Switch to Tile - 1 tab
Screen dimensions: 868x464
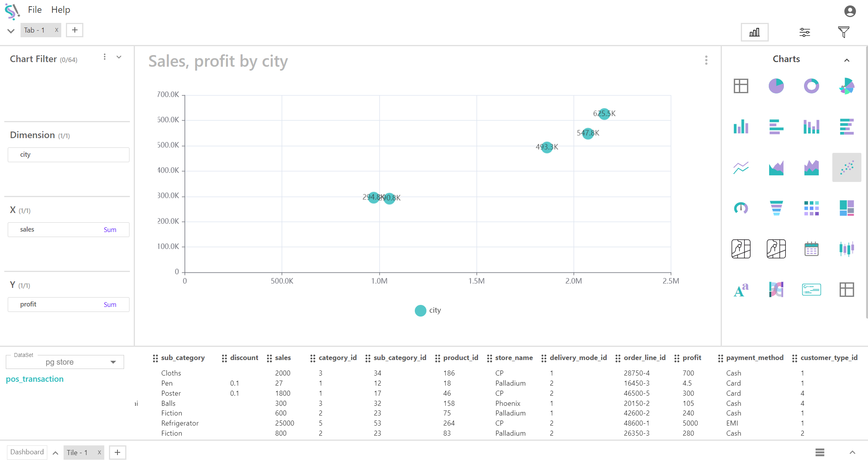77,452
